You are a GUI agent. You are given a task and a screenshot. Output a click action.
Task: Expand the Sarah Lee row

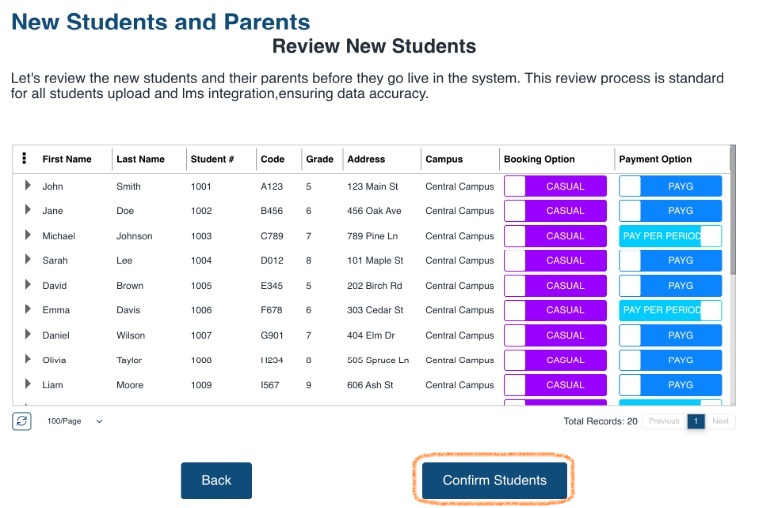(x=27, y=260)
